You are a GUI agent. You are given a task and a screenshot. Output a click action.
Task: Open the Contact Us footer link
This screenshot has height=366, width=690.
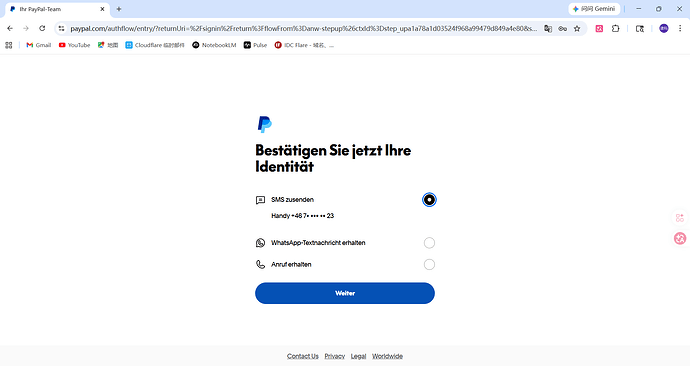[303, 356]
